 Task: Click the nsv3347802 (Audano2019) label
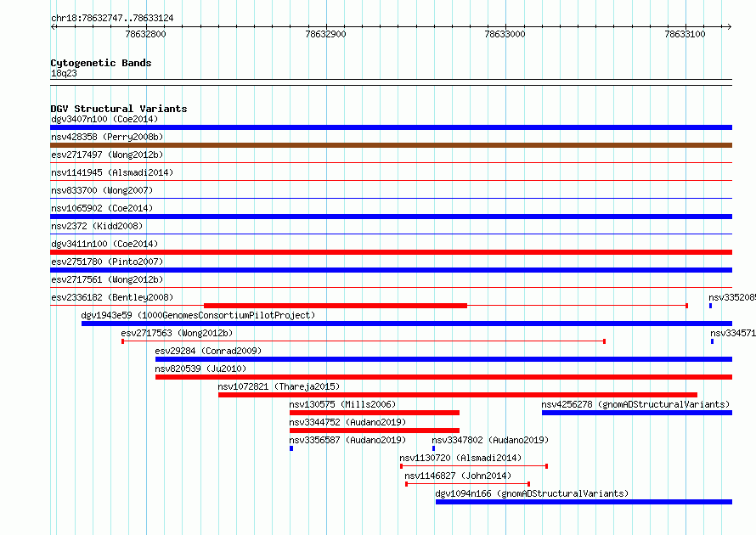tap(490, 440)
